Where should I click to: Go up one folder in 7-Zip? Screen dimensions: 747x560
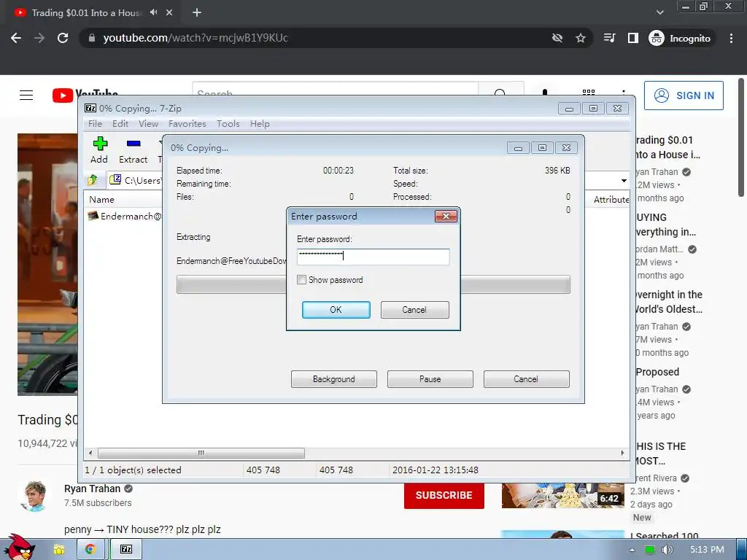pyautogui.click(x=93, y=179)
